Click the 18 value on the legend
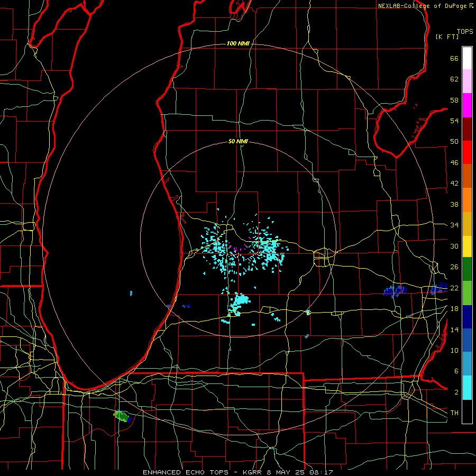Screen dimensions: 476x476 click(454, 309)
